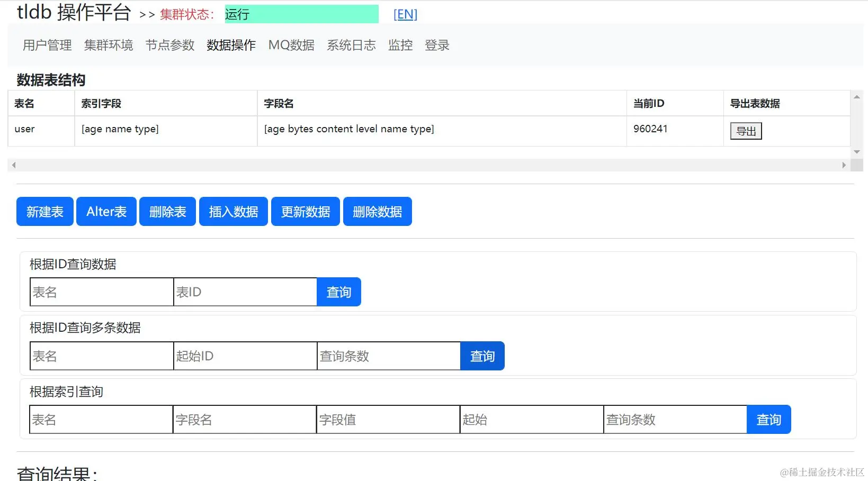Export the user table with 导出 button
The image size is (868, 481).
[x=746, y=131]
